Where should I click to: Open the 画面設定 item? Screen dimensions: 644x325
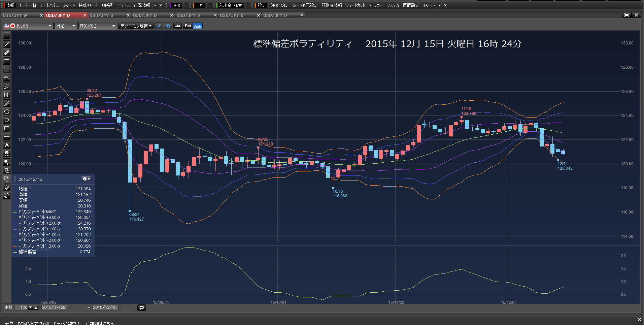(411, 5)
